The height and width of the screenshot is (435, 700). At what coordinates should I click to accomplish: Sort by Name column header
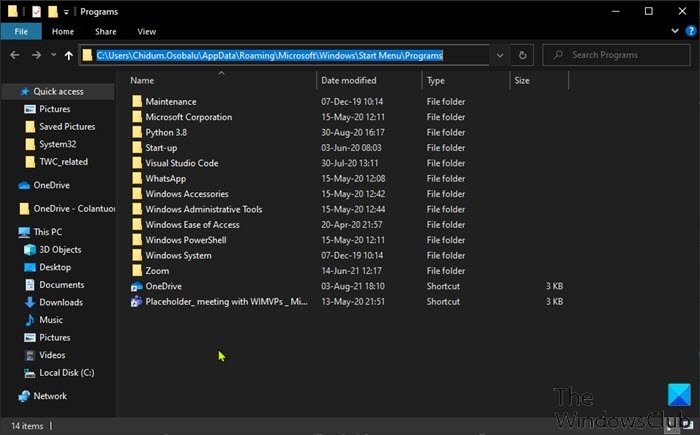[142, 80]
